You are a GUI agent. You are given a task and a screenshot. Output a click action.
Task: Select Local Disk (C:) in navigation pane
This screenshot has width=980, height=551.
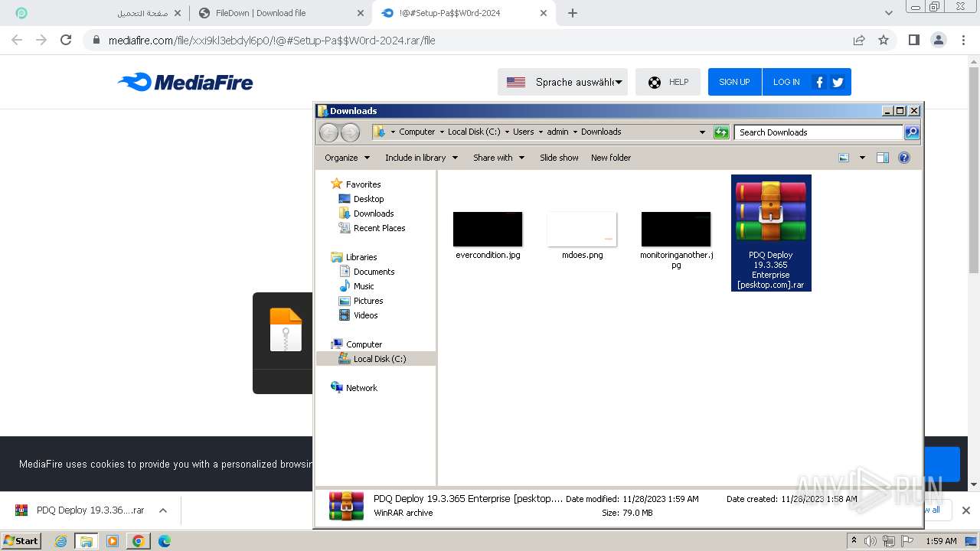(x=376, y=359)
